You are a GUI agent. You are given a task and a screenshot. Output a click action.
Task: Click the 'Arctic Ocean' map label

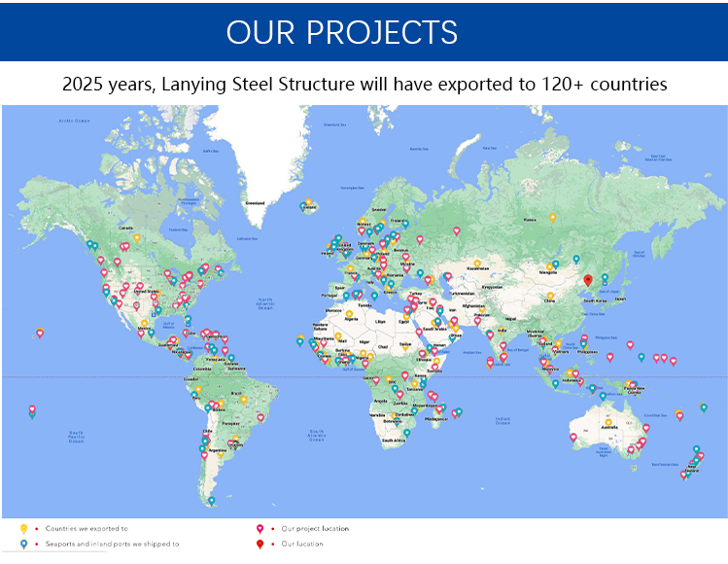coord(74,121)
